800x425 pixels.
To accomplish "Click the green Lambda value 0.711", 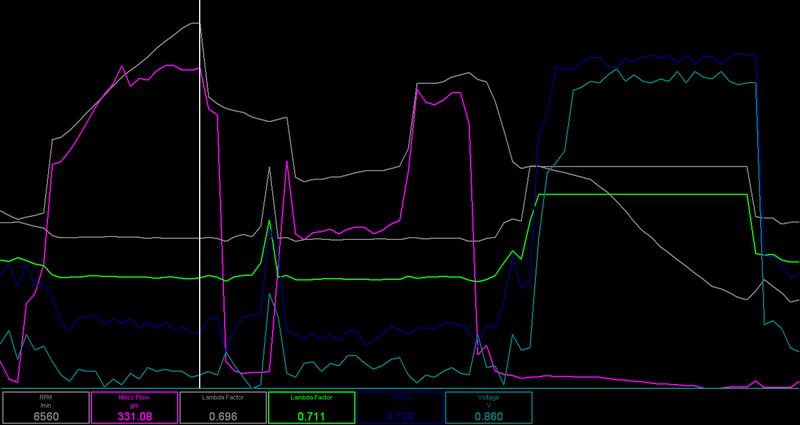I will pos(311,414).
